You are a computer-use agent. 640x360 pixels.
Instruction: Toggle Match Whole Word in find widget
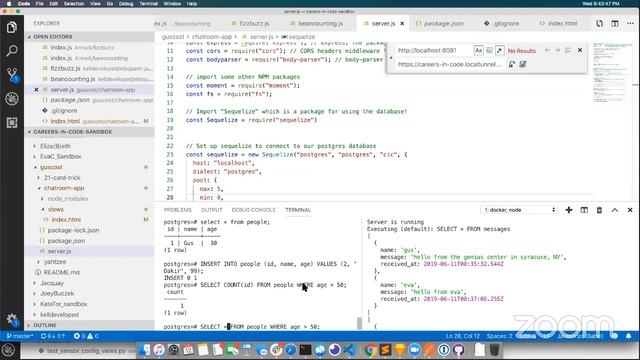(x=489, y=50)
